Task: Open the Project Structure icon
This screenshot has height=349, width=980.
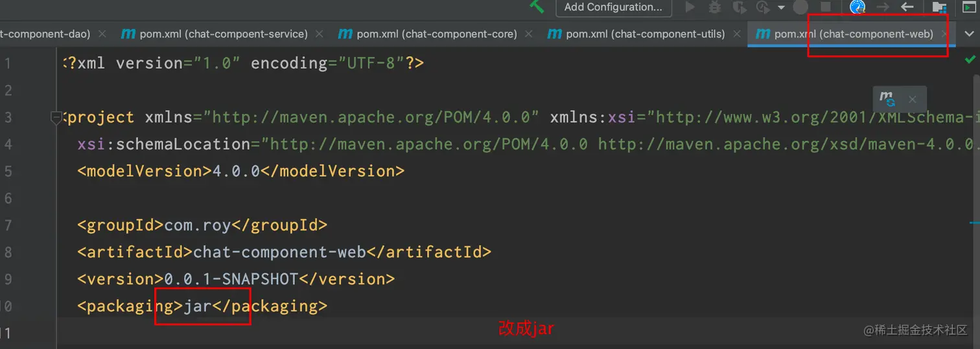Action: point(939,7)
